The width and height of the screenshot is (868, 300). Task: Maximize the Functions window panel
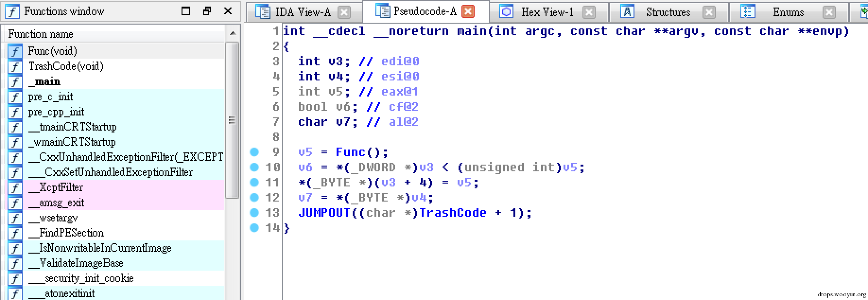[x=186, y=11]
